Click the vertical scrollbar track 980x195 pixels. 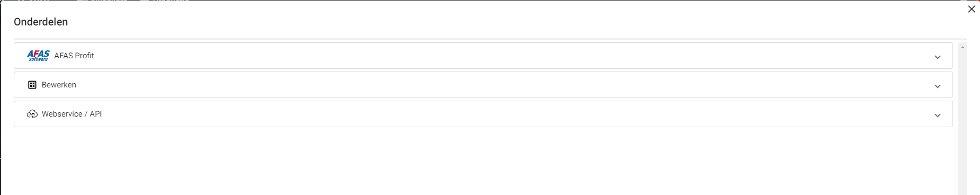963,122
